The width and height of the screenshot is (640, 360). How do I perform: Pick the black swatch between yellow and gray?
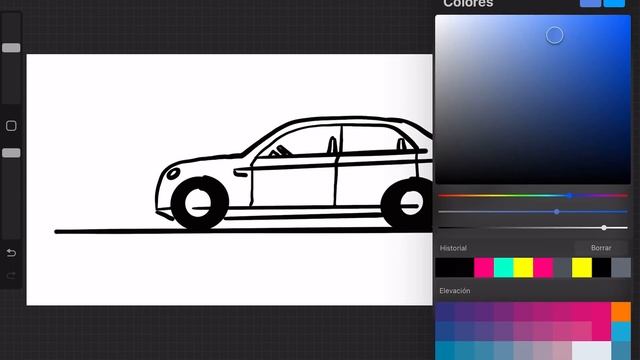602,268
